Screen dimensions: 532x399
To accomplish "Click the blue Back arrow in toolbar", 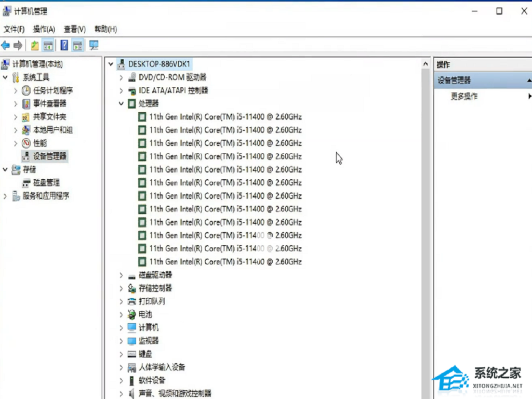I will (x=6, y=45).
